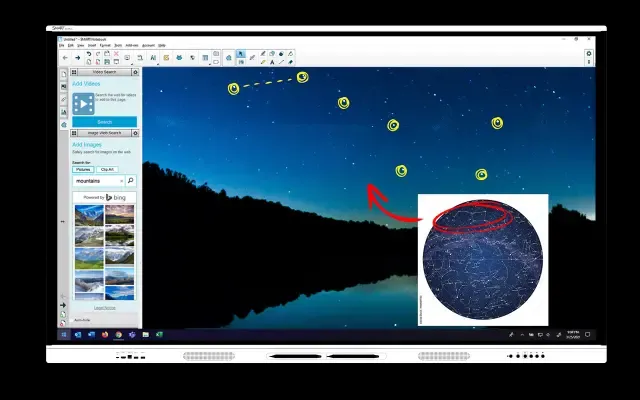
Task: Click the magnifier icon beside the mountains field
Action: tap(131, 181)
